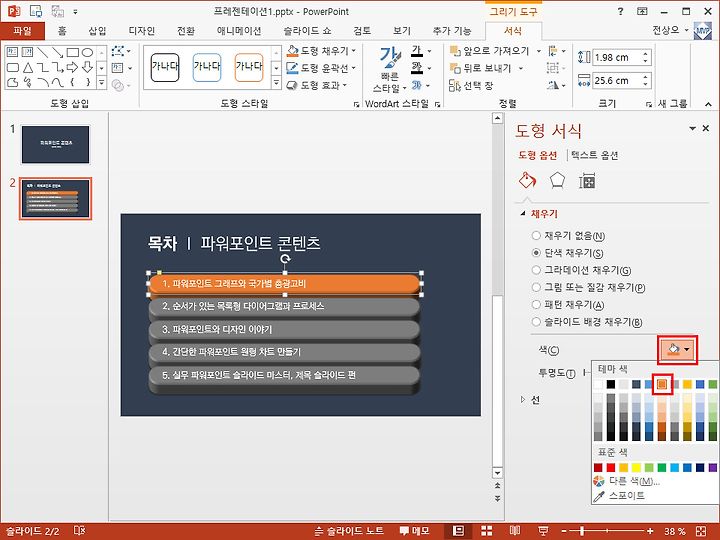Click the Edit Shape icon

[118, 51]
